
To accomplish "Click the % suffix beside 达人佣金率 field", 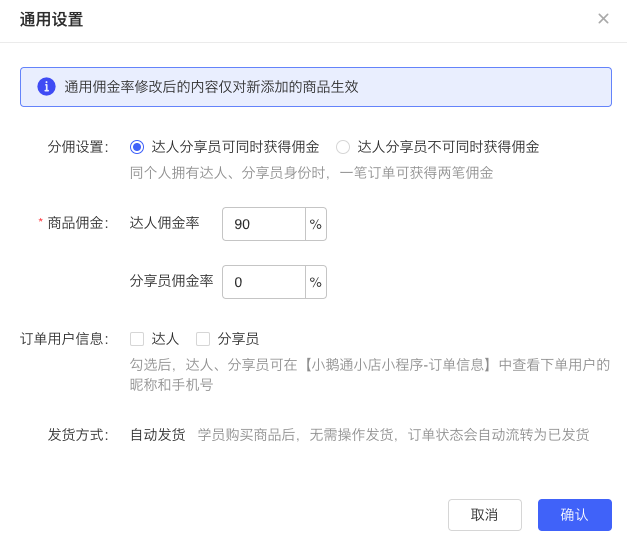I will 316,224.
